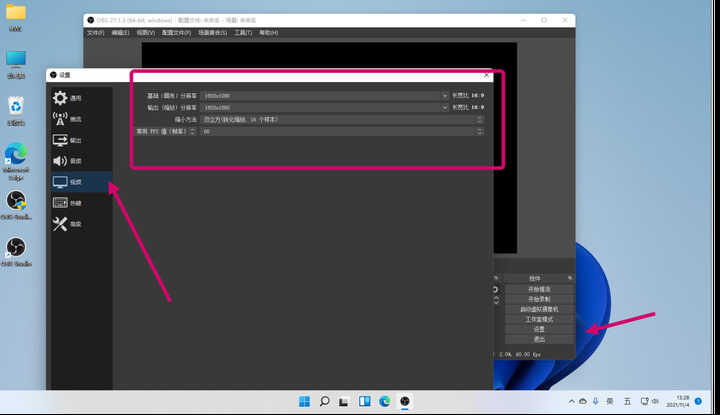Launch OBS Studio desktop shortcut

click(x=16, y=251)
